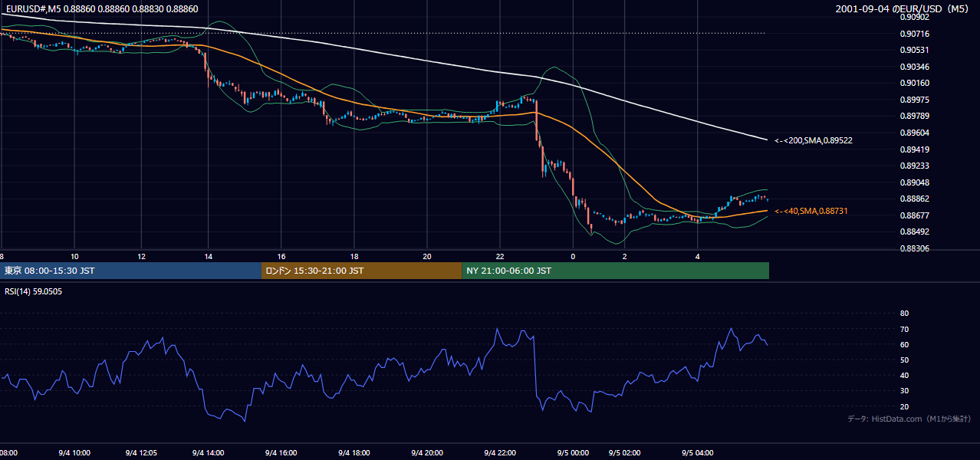
Task: Click the 9/4 22:00 bottom time label
Action: [500, 453]
